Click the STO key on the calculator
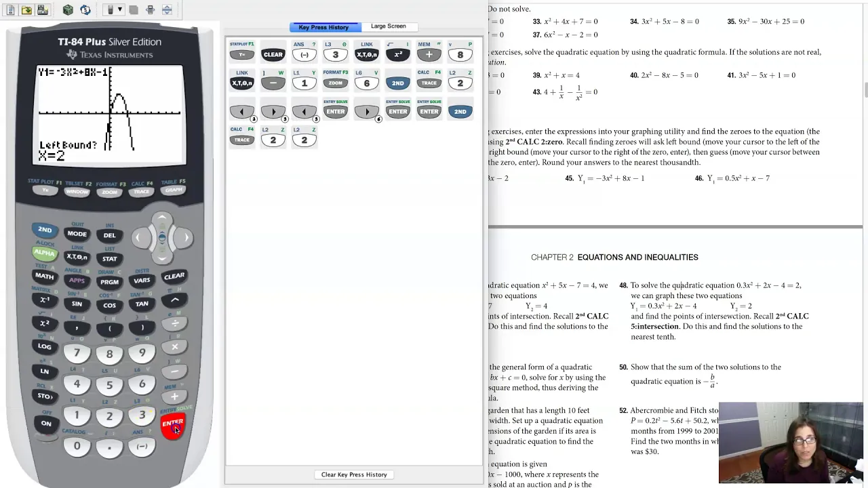The height and width of the screenshot is (488, 868). point(45,396)
